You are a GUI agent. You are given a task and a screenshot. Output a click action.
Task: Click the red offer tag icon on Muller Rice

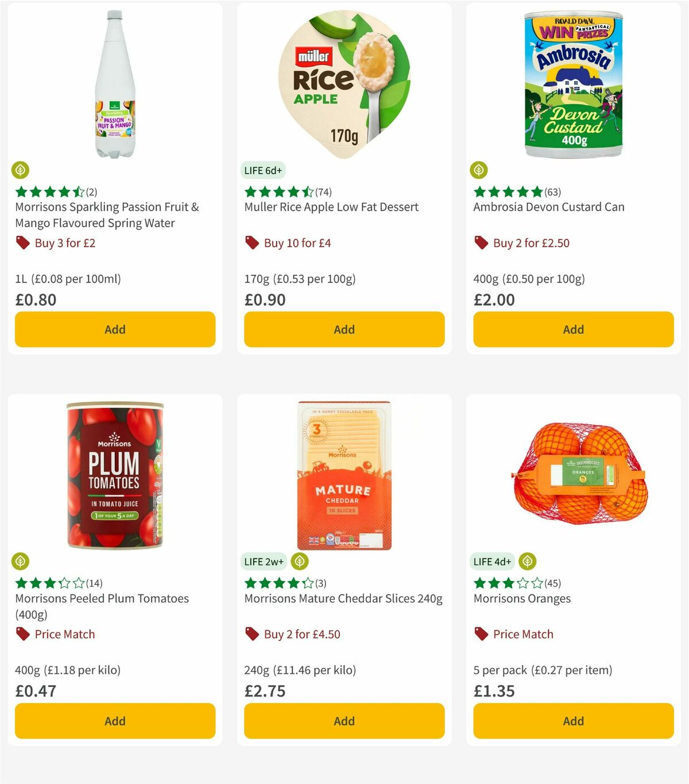[251, 243]
